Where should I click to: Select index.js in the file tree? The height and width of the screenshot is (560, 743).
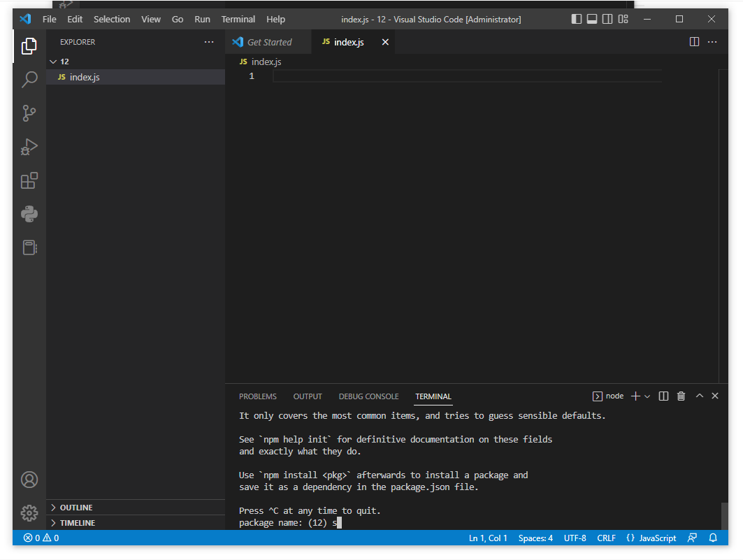coord(136,77)
